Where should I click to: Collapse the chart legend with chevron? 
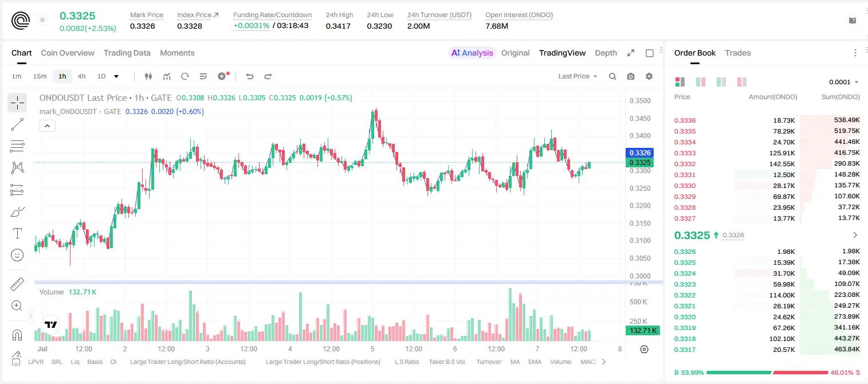47,126
